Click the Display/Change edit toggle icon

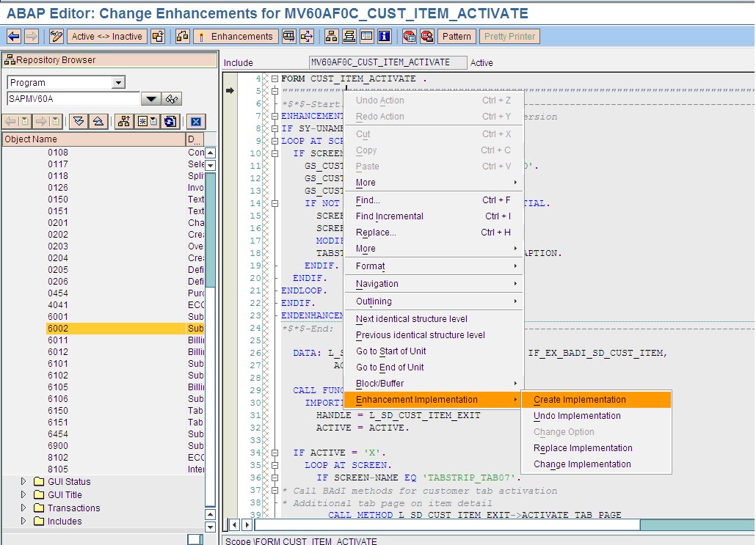[55, 35]
